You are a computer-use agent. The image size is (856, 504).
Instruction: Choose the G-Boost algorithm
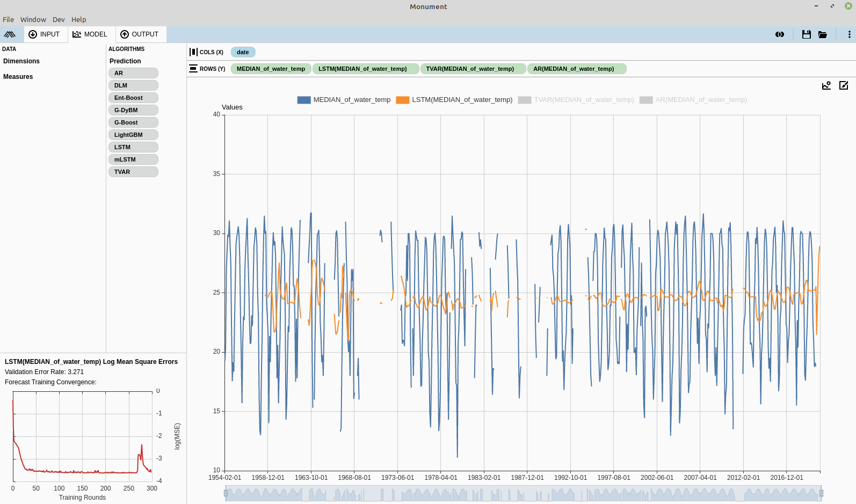(133, 122)
